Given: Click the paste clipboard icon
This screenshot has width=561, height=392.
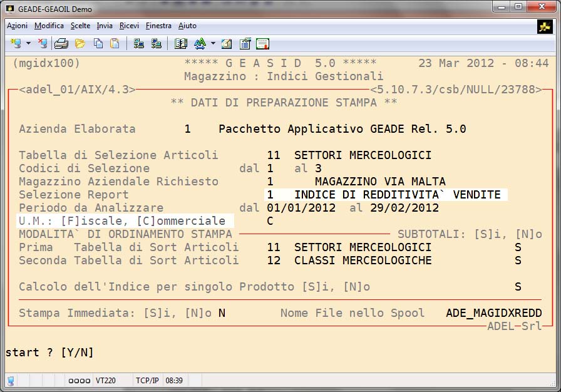Looking at the screenshot, I should click(115, 44).
